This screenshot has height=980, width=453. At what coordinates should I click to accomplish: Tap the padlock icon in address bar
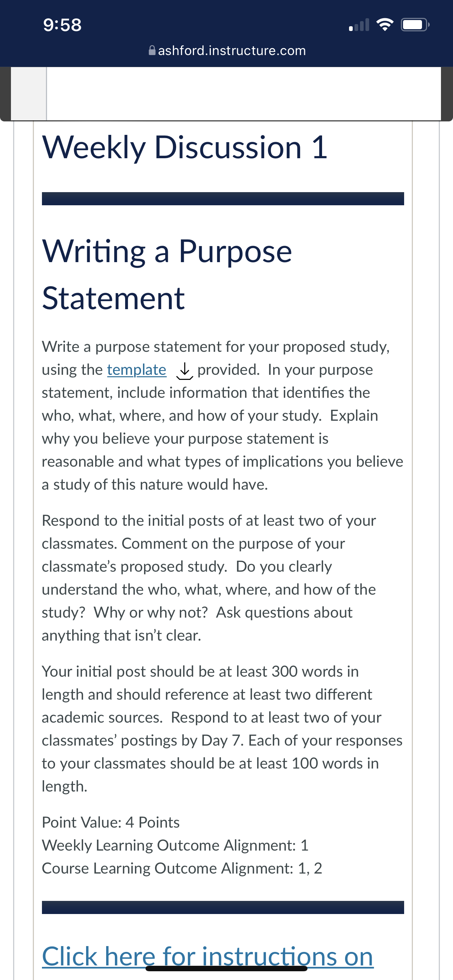[x=152, y=50]
